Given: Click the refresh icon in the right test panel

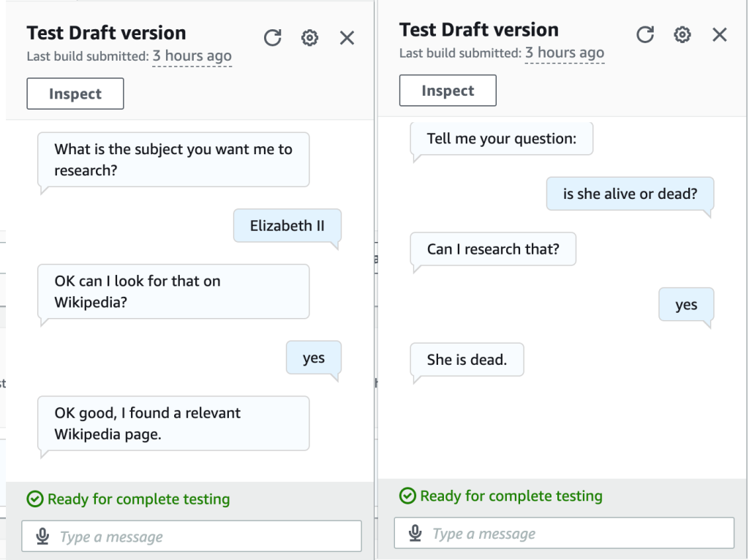Looking at the screenshot, I should click(x=645, y=35).
